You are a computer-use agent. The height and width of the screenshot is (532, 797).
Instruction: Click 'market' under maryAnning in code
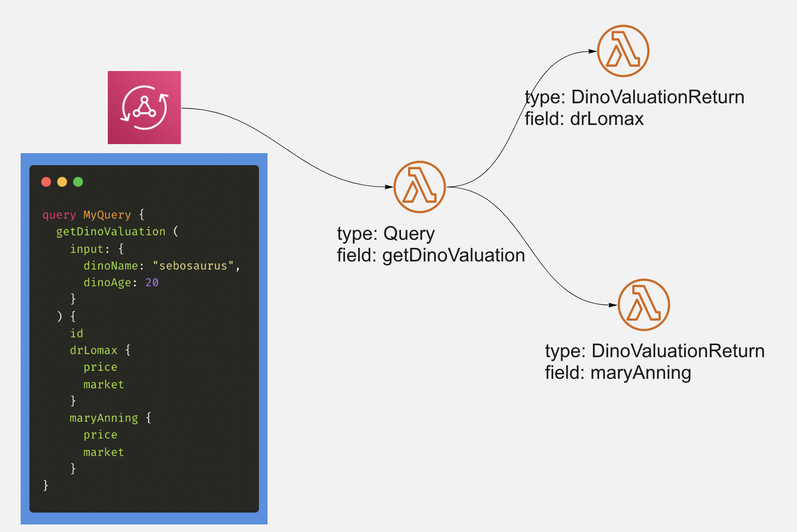[104, 452]
